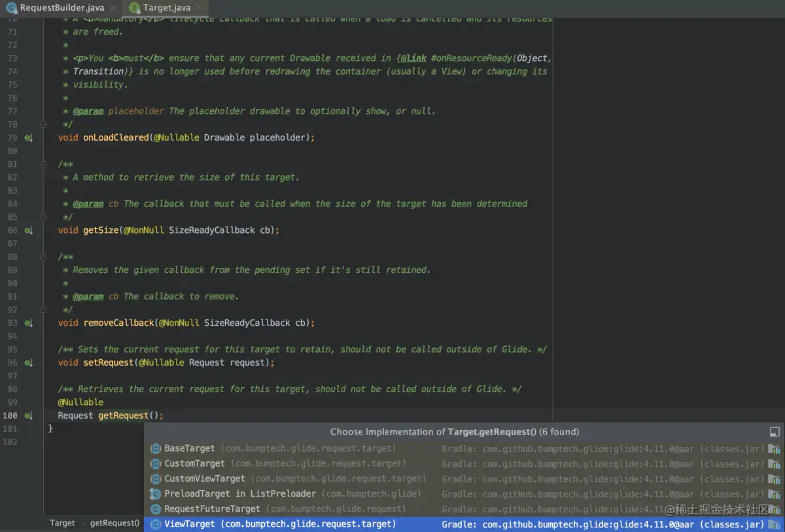Collapse comment fold marker at line 85
The image size is (785, 532).
pyautogui.click(x=44, y=217)
